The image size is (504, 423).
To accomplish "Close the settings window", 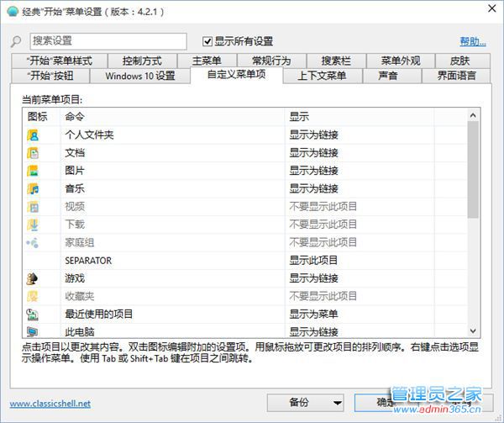I will pos(491,8).
